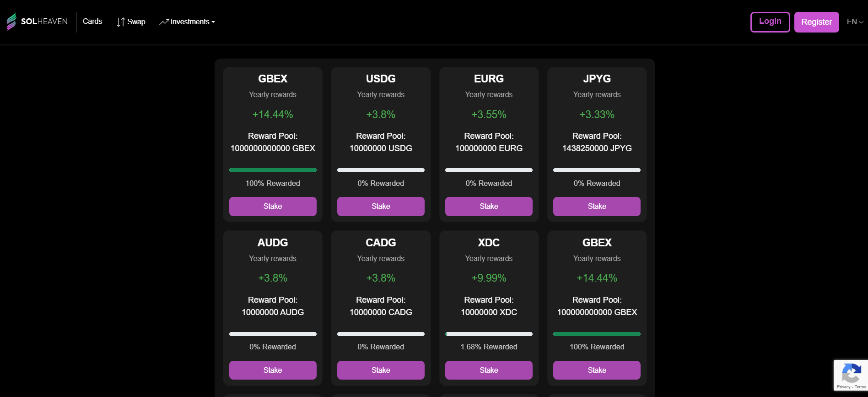
Task: Click the Register button
Action: 816,22
